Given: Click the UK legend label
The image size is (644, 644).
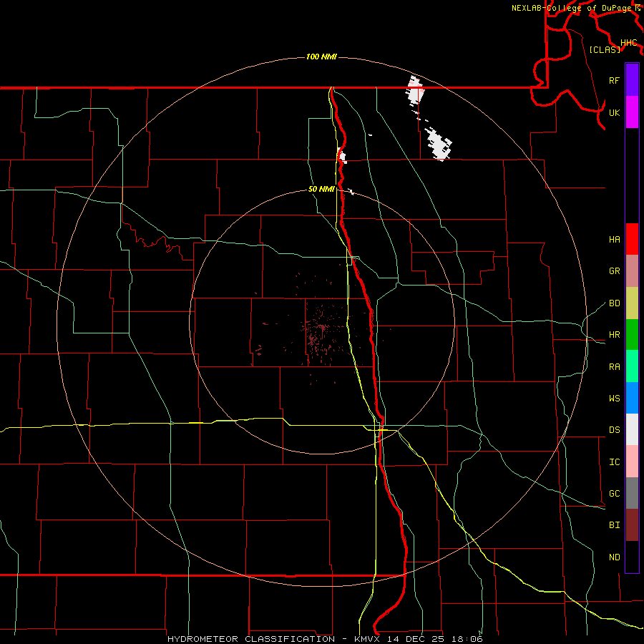Looking at the screenshot, I should pos(614,112).
